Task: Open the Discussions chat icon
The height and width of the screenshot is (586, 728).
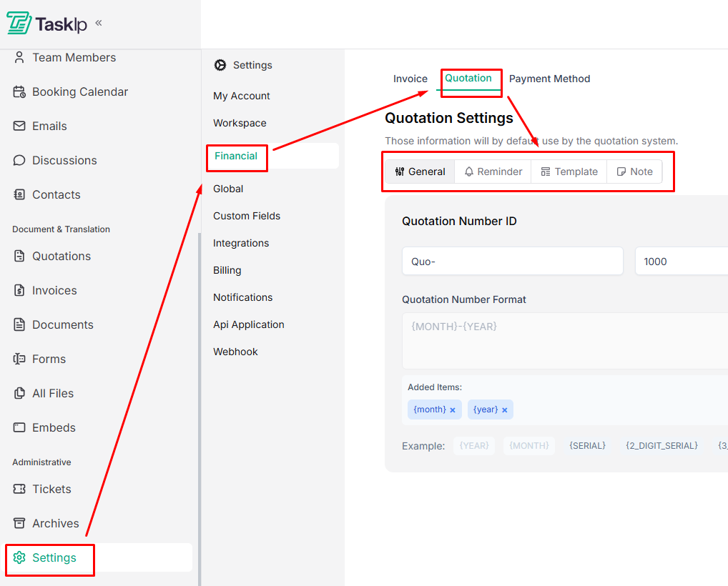Action: [x=18, y=160]
